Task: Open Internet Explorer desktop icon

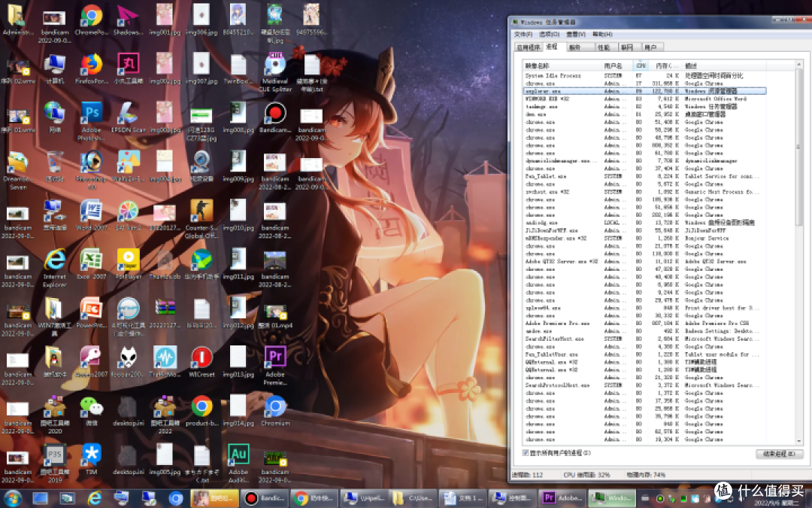Action: click(54, 268)
